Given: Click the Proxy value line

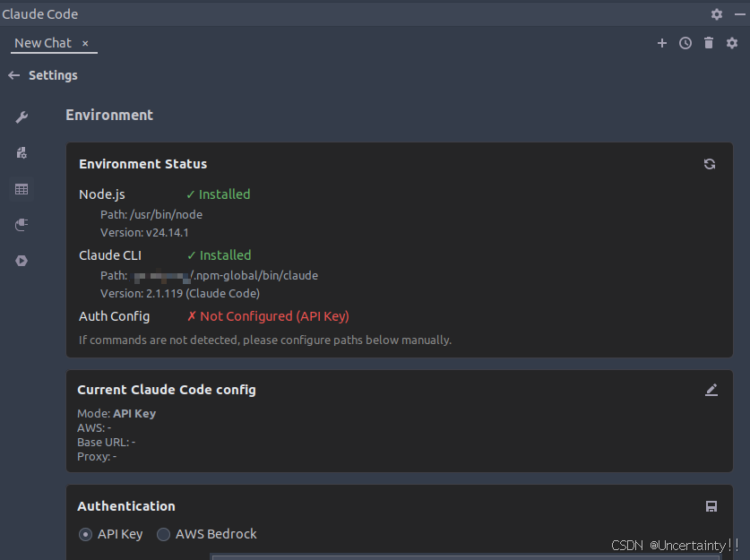Looking at the screenshot, I should (97, 456).
